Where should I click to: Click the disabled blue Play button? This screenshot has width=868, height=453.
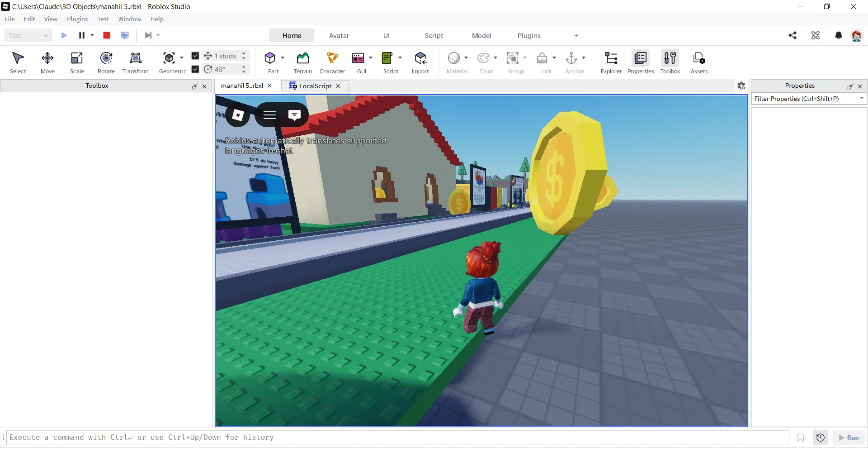[64, 35]
